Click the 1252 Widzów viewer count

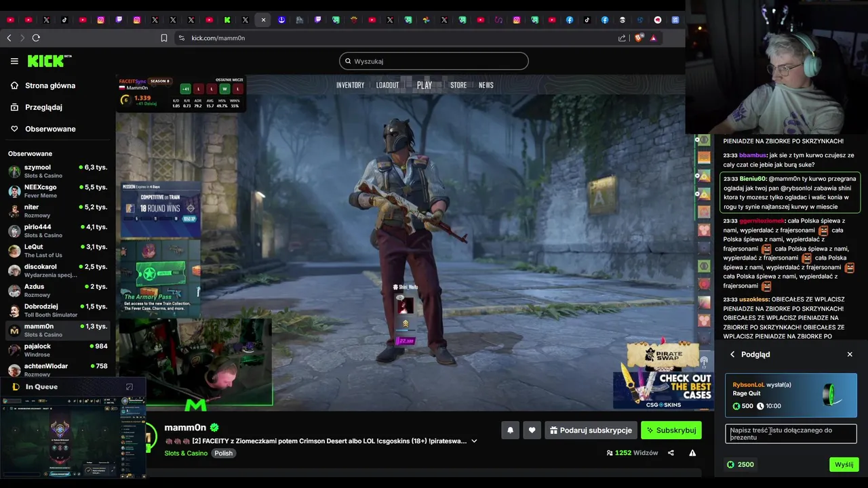632,453
